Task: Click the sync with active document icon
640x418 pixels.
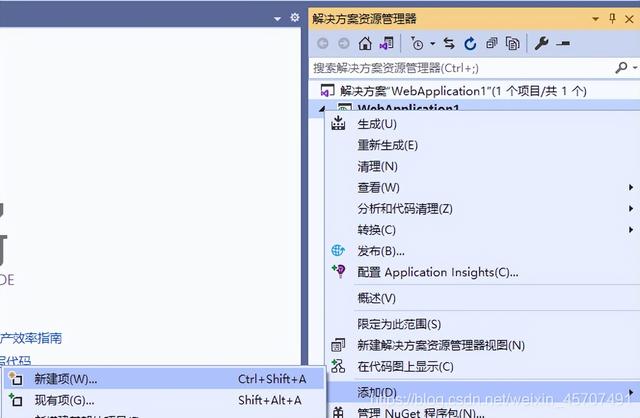Action: click(x=449, y=43)
